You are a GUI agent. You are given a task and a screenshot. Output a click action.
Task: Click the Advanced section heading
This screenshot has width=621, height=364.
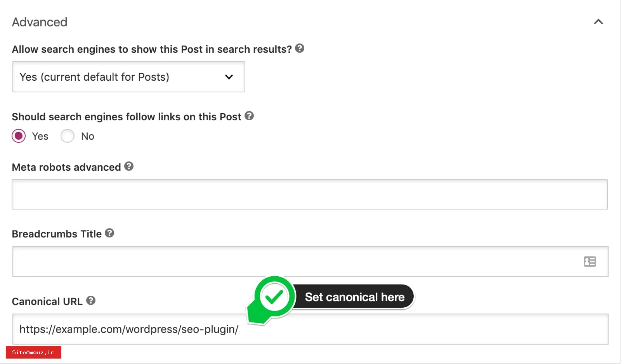tap(40, 22)
